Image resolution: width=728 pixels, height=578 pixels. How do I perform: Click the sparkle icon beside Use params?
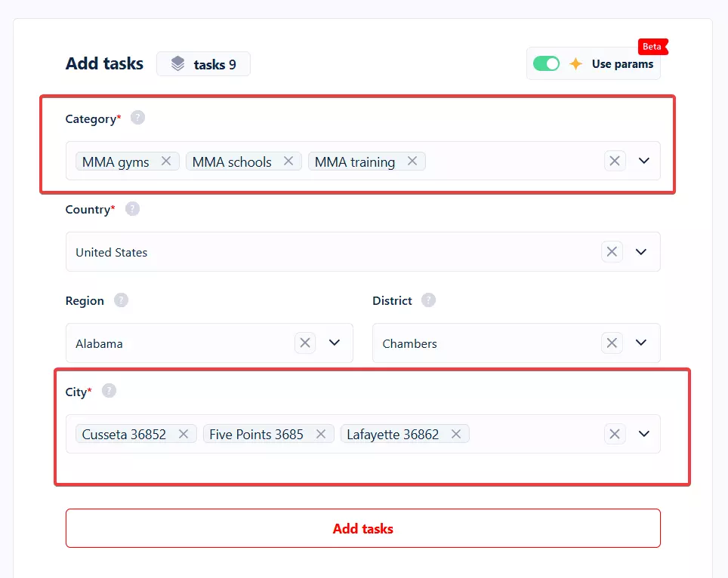coord(575,63)
